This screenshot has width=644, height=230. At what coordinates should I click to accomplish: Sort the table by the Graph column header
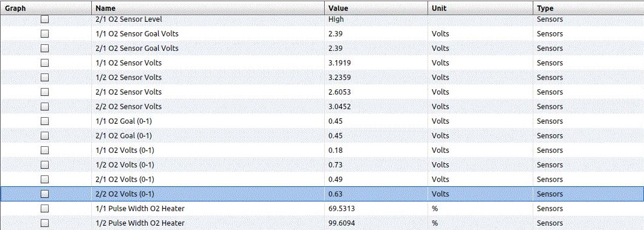tap(46, 8)
